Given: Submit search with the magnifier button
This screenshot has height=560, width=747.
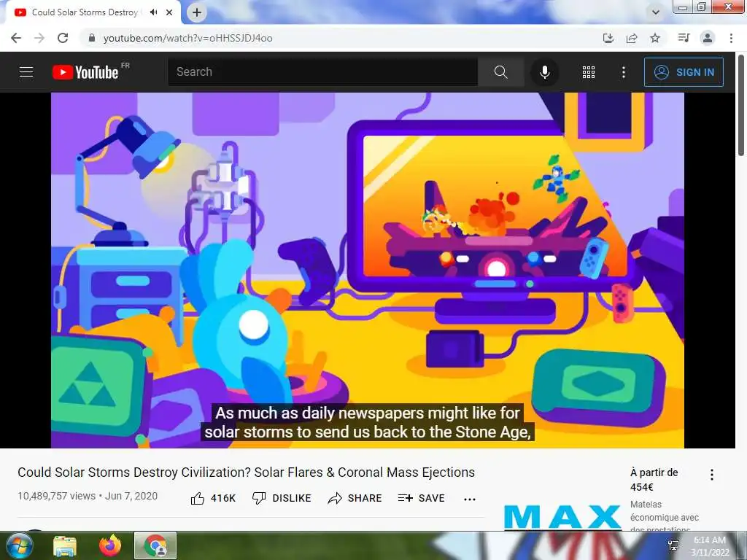Looking at the screenshot, I should pos(500,72).
